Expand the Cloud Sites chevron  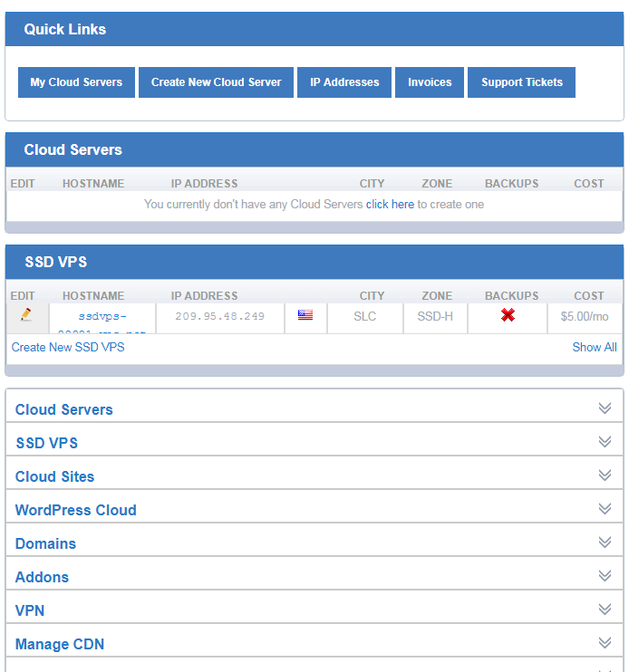coord(605,475)
